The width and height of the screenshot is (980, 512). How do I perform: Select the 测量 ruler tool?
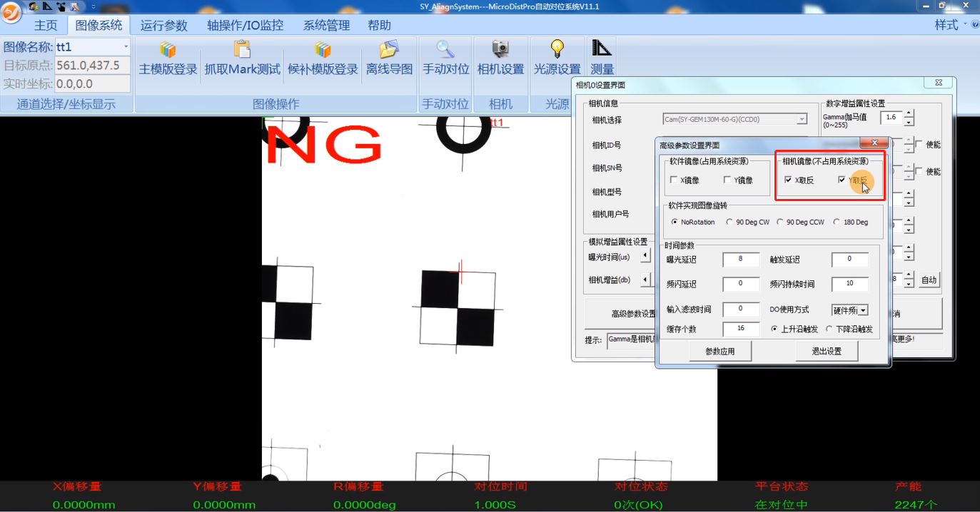click(x=602, y=51)
